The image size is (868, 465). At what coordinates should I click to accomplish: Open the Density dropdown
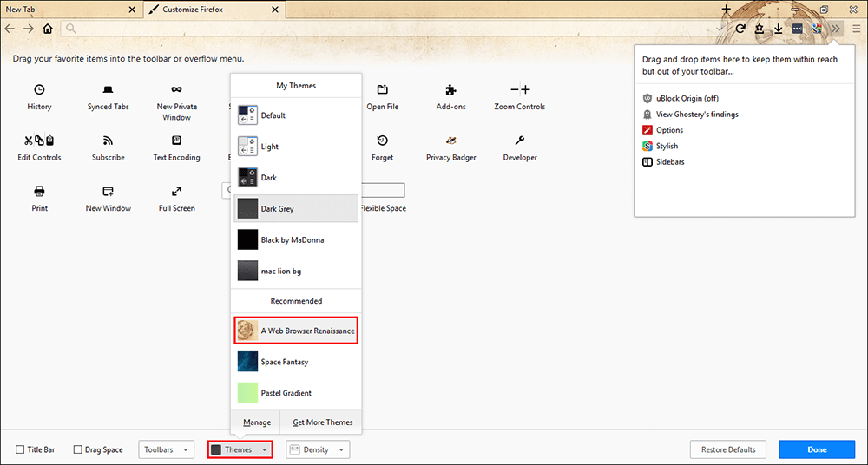(318, 449)
